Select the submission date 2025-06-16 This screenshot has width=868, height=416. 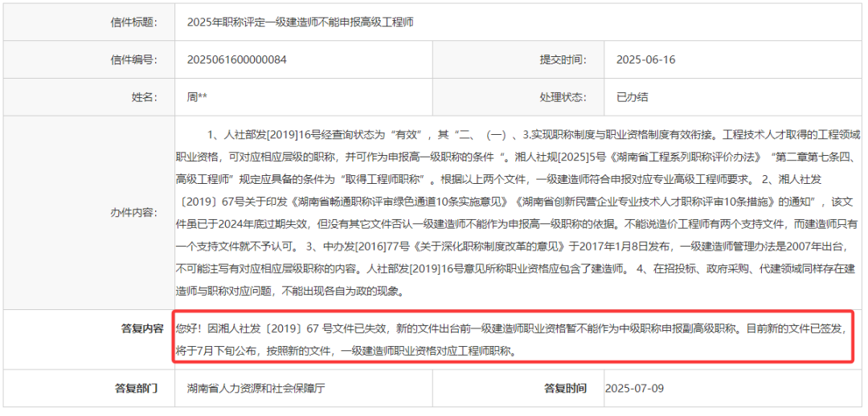point(645,59)
